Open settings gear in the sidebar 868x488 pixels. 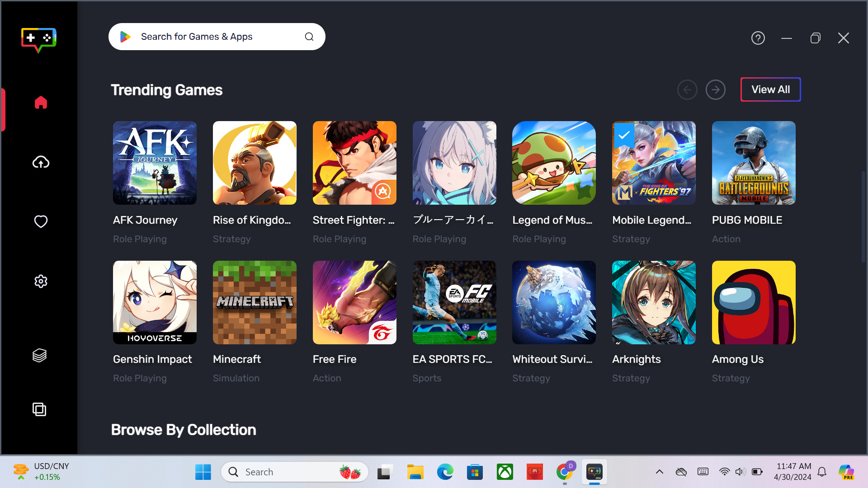[x=41, y=281]
